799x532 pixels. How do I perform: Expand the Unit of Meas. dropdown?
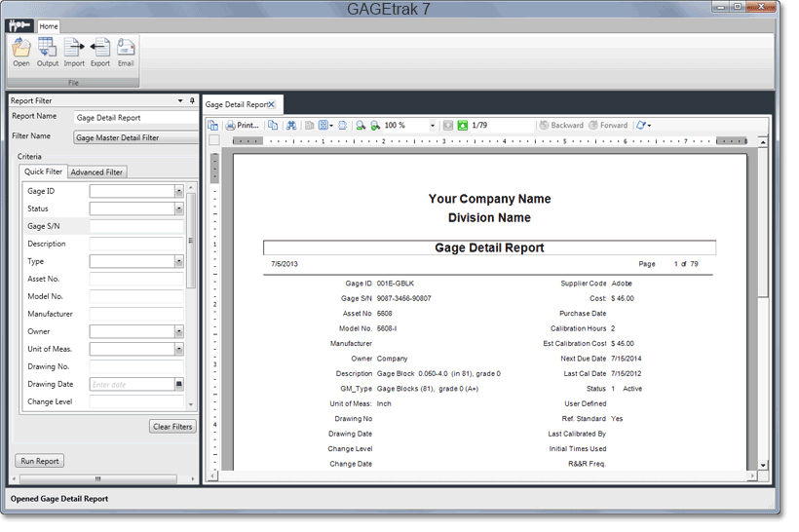point(179,349)
